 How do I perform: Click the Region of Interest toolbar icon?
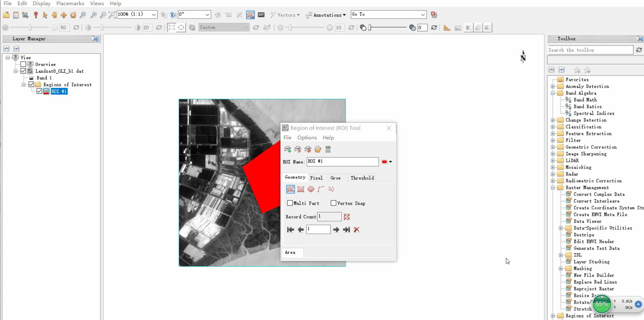(250, 15)
